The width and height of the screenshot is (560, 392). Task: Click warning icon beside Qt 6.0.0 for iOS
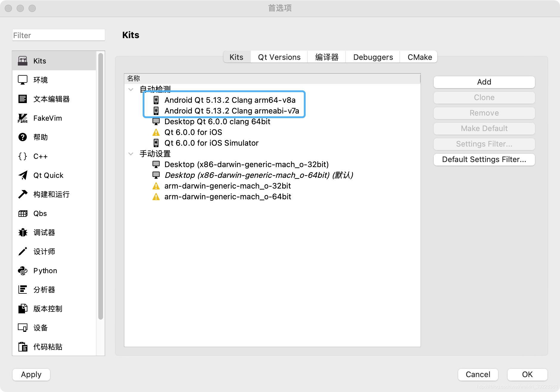pos(156,132)
